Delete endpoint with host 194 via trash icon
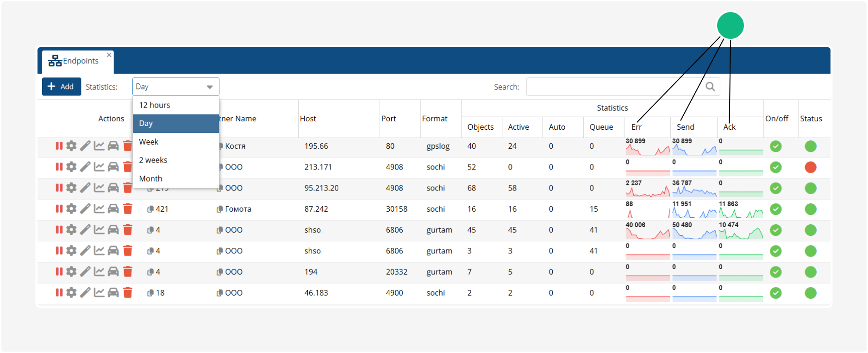868x353 pixels. 128,271
